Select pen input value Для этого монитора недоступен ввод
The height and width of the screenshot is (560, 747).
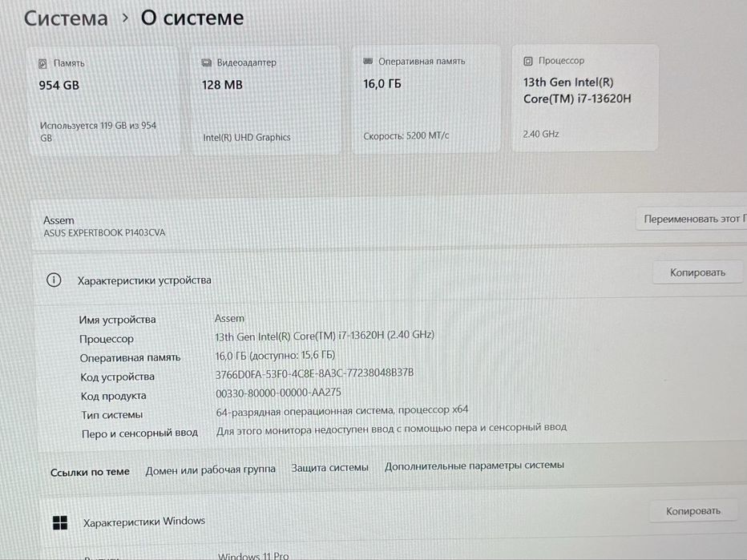pyautogui.click(x=391, y=429)
